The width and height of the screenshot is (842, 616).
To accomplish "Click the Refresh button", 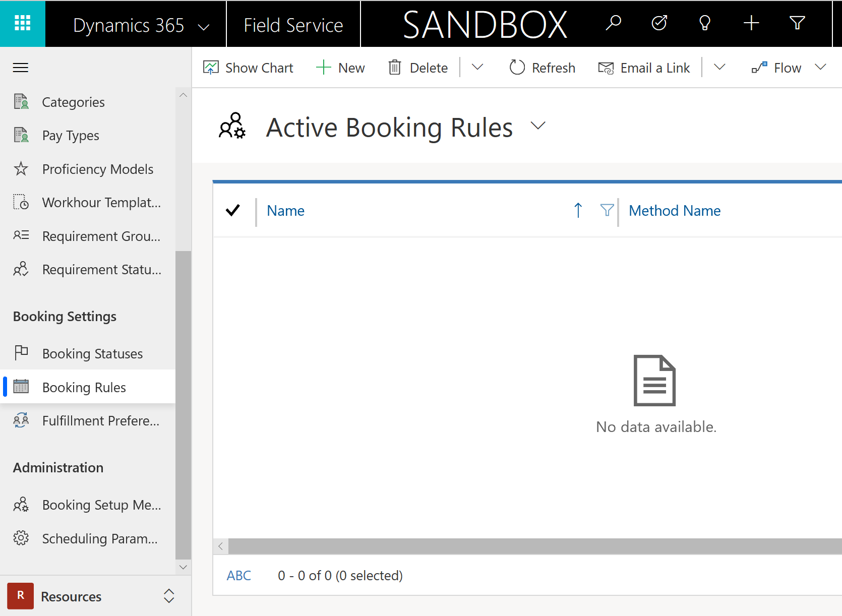I will click(x=542, y=68).
